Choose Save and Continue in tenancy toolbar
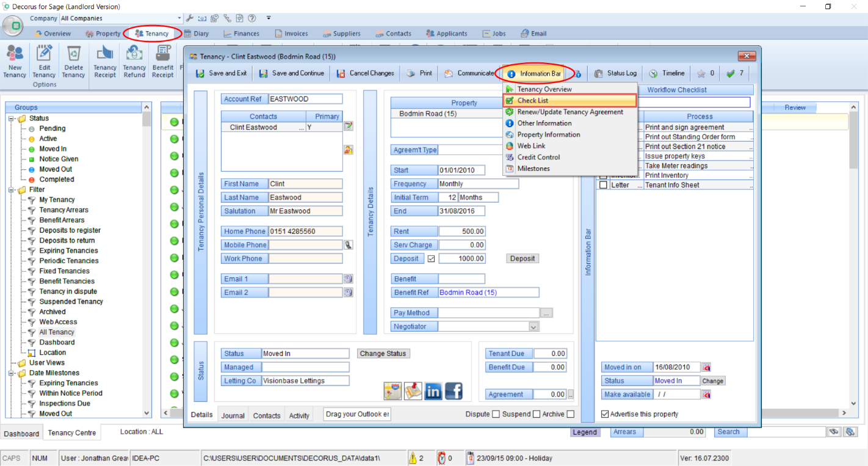This screenshot has width=868, height=466. [292, 73]
